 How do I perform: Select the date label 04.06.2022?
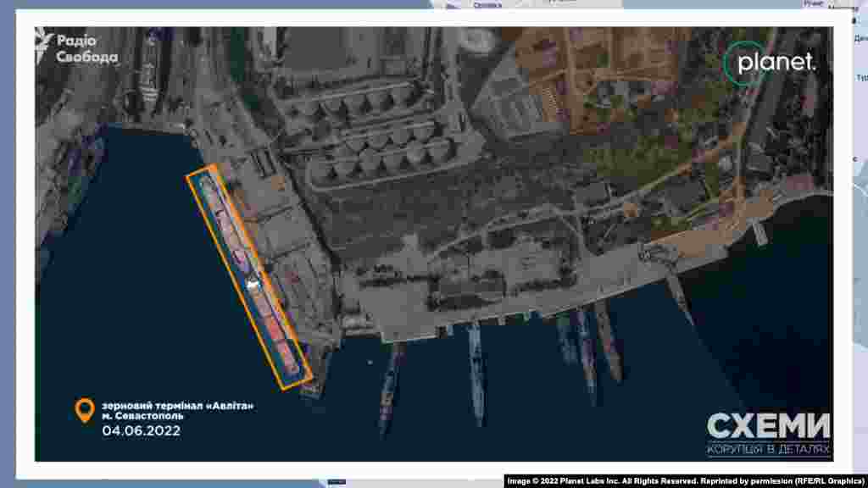coord(141,430)
